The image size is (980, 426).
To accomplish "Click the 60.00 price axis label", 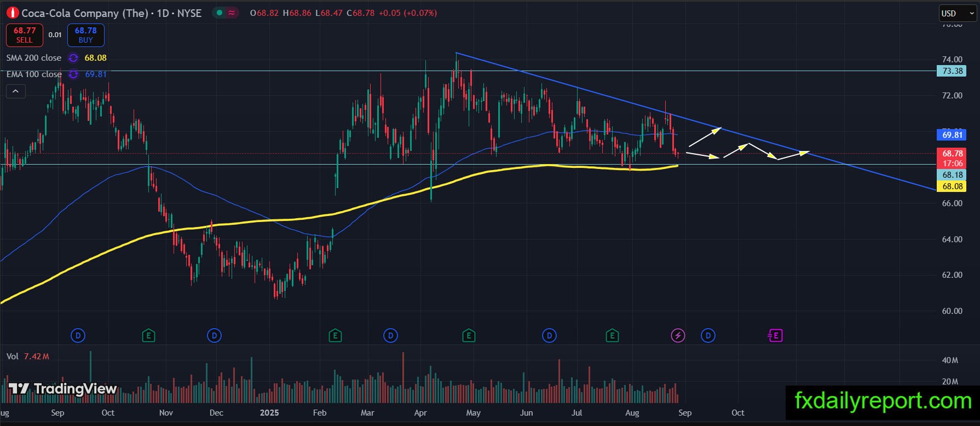I will point(952,311).
